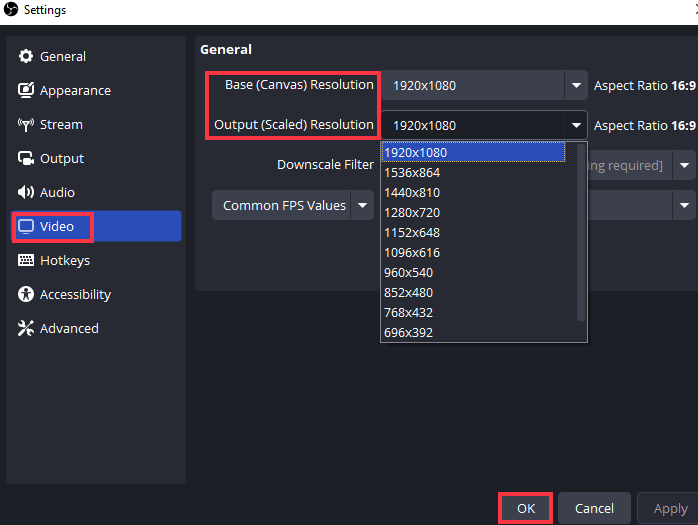698x525 pixels.
Task: Click the General gear icon in sidebar
Action: pyautogui.click(x=26, y=57)
